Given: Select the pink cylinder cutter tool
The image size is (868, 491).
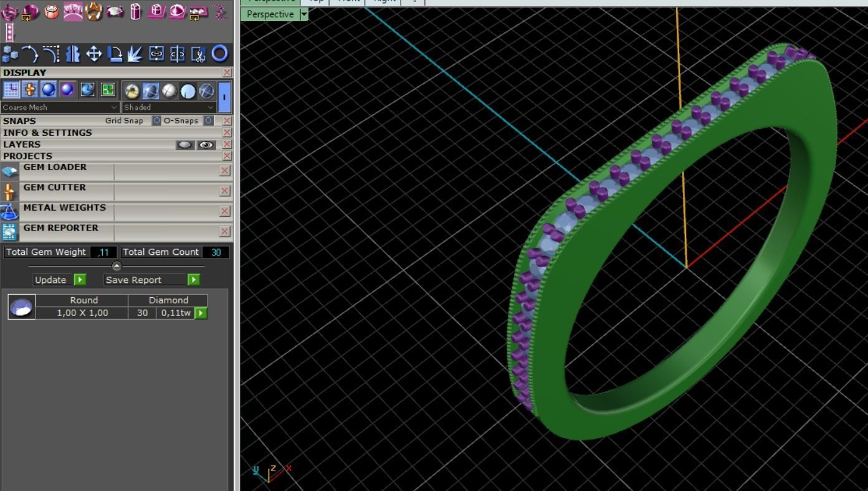Looking at the screenshot, I should pos(136,11).
